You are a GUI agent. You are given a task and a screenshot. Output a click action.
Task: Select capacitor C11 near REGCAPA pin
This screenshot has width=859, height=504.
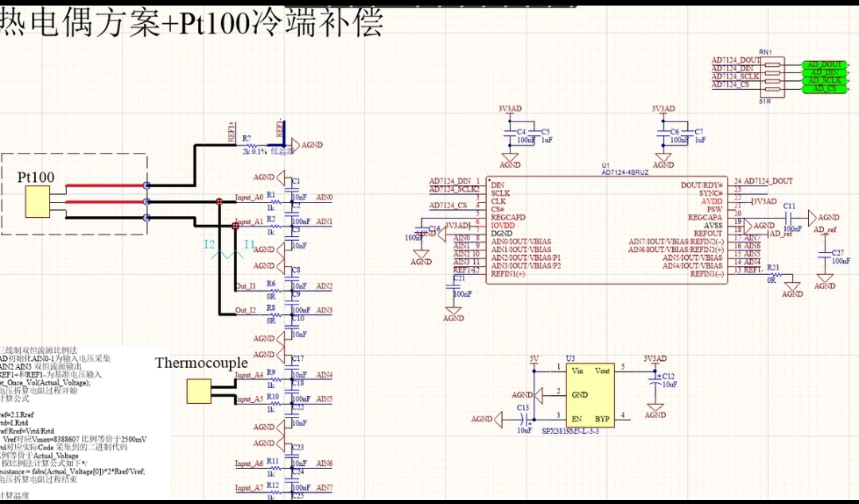click(790, 218)
